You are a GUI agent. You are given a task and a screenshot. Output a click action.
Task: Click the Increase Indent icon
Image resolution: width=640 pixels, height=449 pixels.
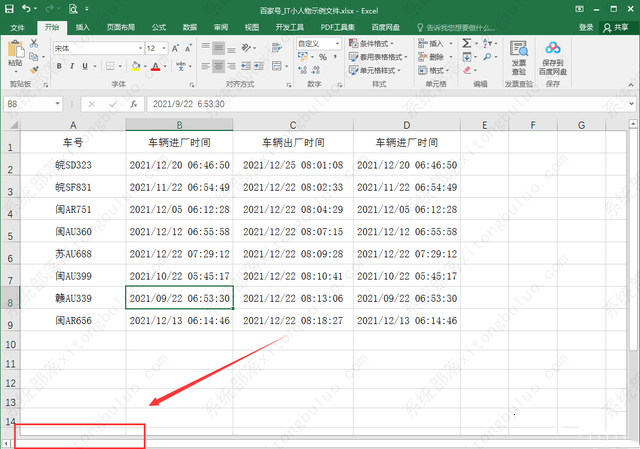(259, 66)
